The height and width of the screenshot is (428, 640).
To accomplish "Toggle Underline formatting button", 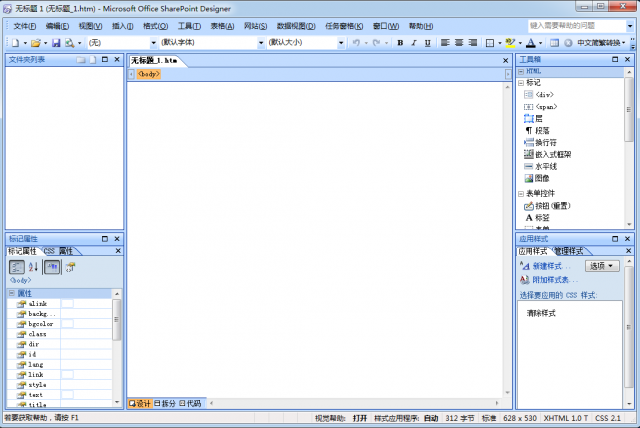I will [428, 43].
